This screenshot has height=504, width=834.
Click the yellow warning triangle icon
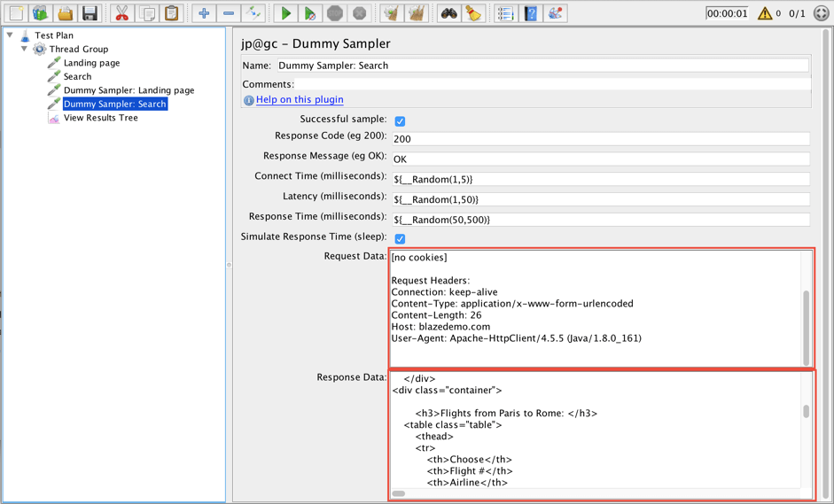(765, 12)
